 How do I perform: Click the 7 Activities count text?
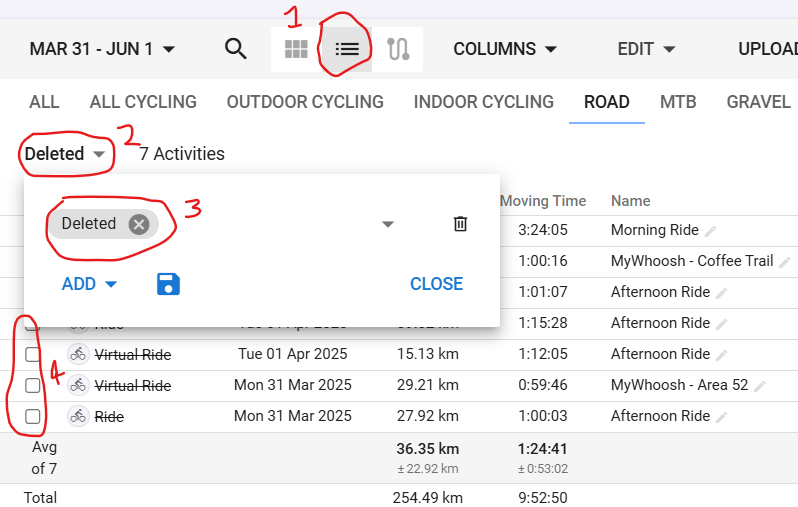182,154
